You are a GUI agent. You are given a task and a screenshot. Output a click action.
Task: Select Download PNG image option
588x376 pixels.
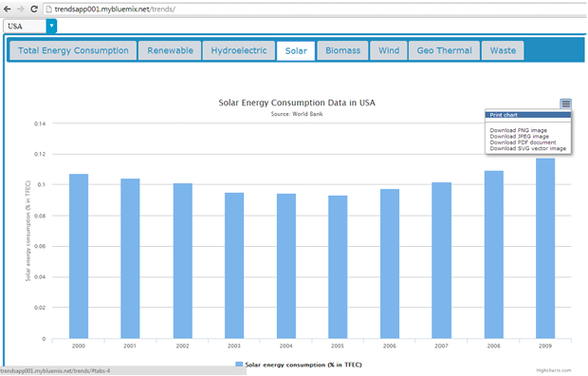(518, 130)
